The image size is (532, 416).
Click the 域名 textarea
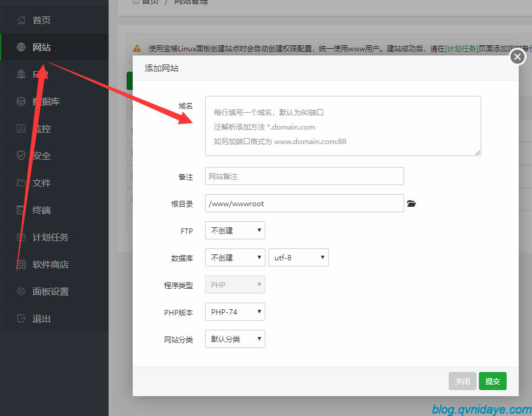[x=343, y=126]
